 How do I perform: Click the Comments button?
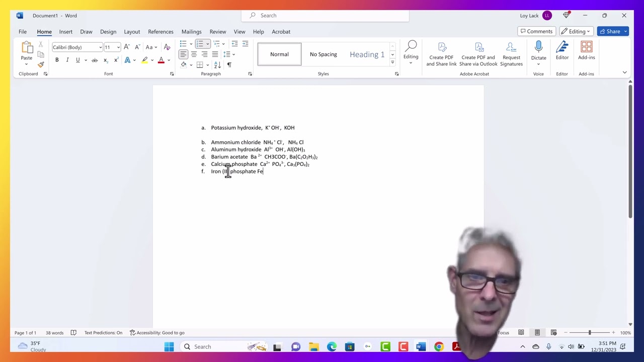(x=536, y=31)
